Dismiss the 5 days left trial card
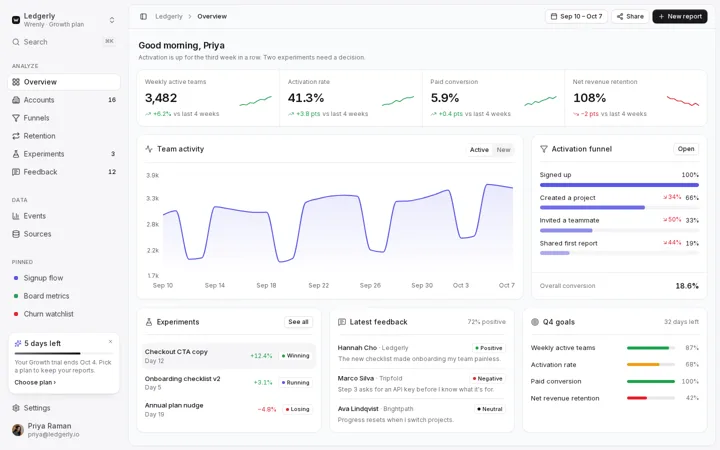The image size is (720, 450). [110, 342]
